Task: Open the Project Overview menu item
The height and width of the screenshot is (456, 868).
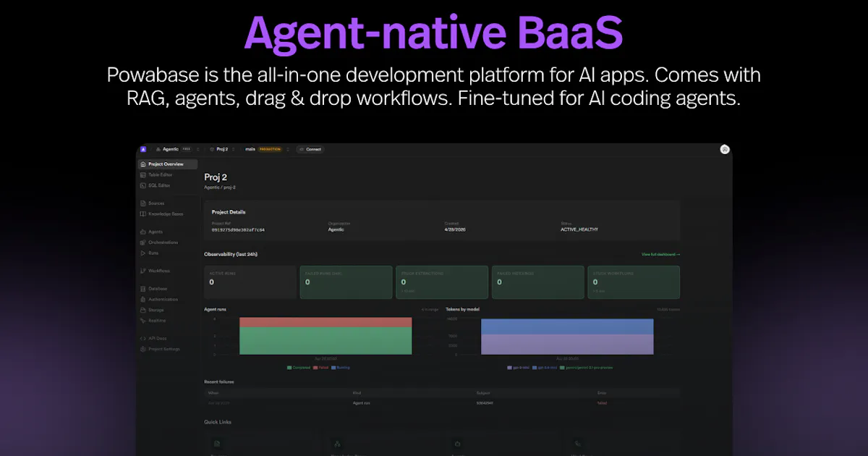Action: point(167,164)
